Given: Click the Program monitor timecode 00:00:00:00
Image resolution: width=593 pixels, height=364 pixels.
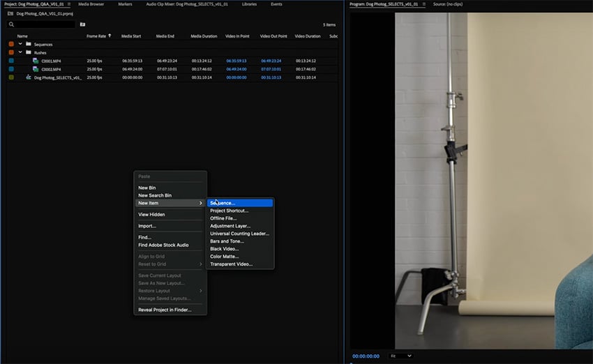Looking at the screenshot, I should 366,356.
